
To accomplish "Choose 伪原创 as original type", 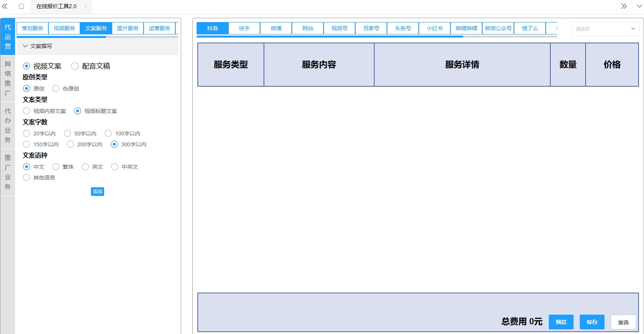I will (x=56, y=89).
